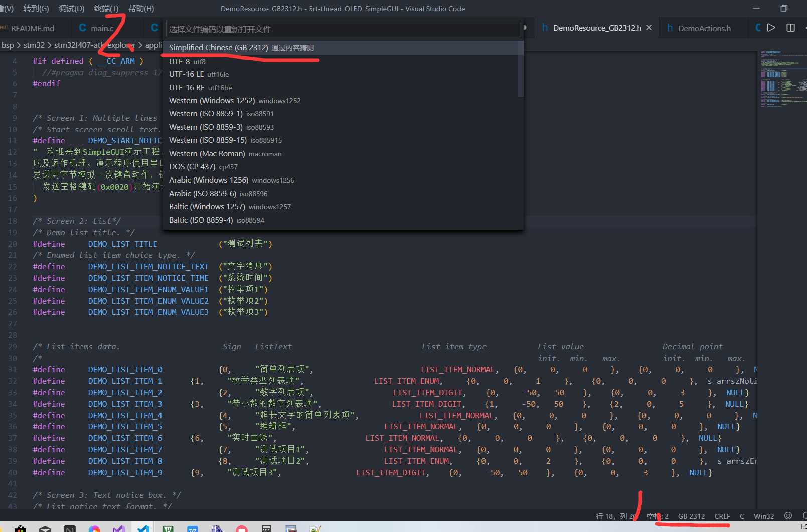Split the editor with the split-editor icon
This screenshot has height=532, width=807.
click(x=791, y=28)
